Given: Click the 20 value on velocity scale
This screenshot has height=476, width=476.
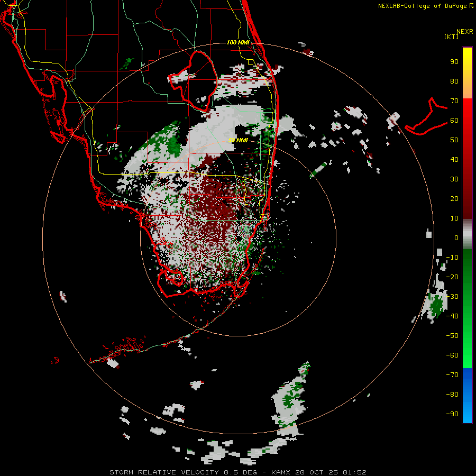Looking at the screenshot, I should pos(454,198).
